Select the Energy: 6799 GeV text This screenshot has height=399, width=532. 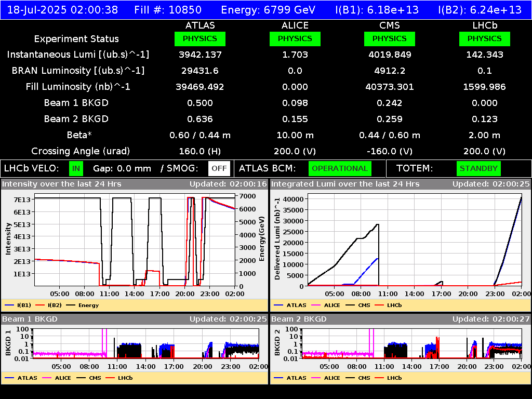pyautogui.click(x=268, y=10)
